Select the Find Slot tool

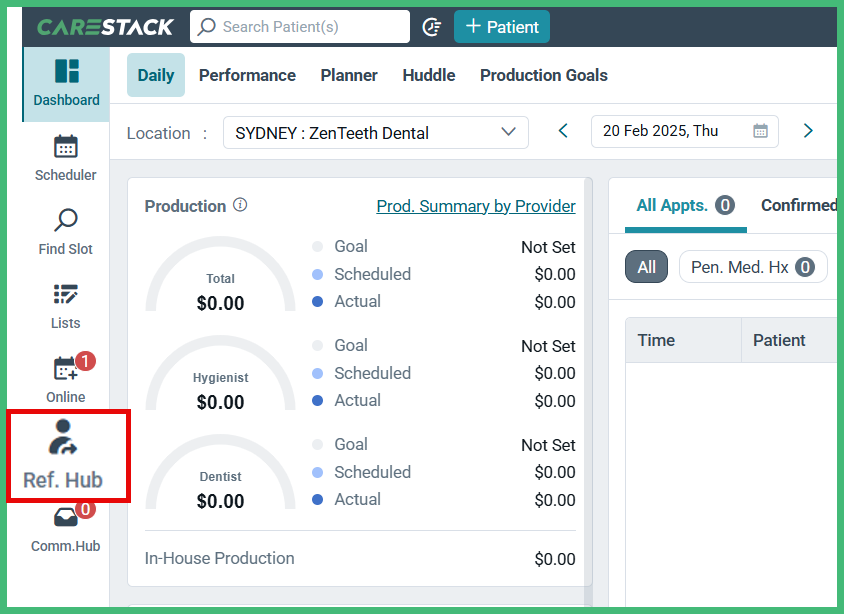[65, 233]
